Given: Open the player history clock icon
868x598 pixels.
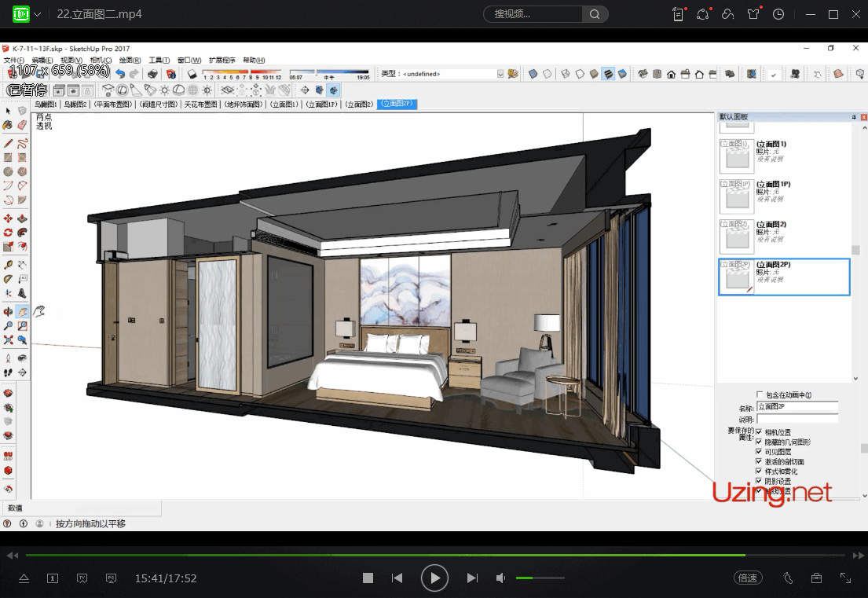Looking at the screenshot, I should 778,14.
